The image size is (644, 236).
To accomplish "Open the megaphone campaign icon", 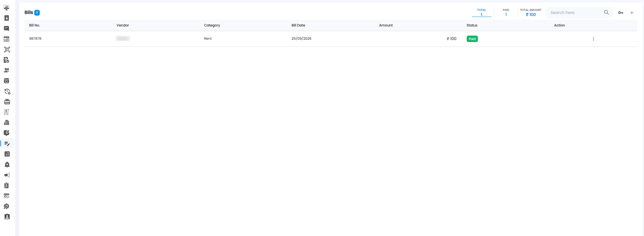I will pyautogui.click(x=7, y=175).
